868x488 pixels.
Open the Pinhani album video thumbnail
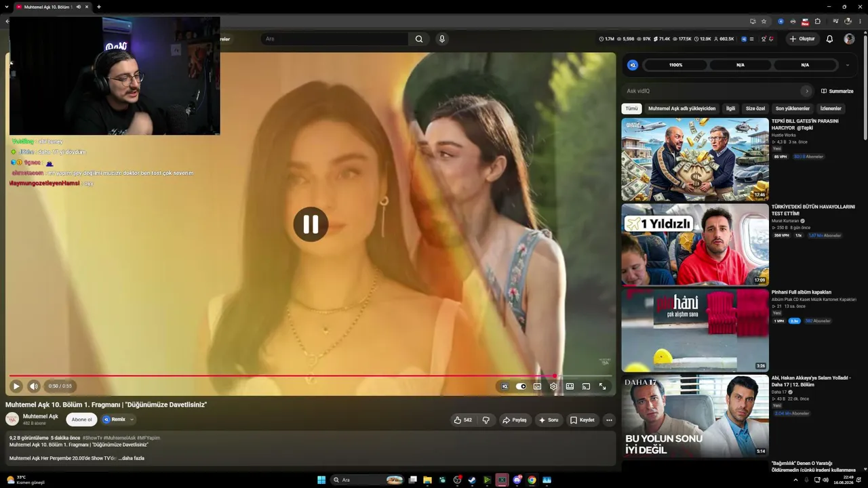(695, 330)
